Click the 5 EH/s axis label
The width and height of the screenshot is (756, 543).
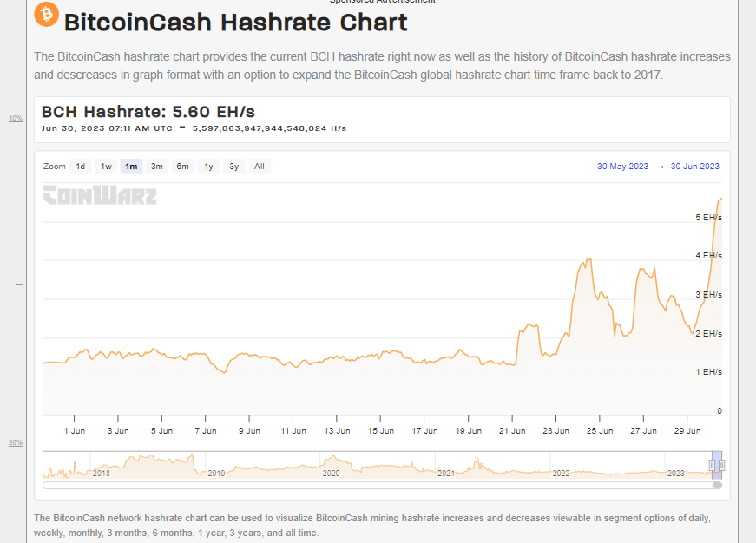708,218
